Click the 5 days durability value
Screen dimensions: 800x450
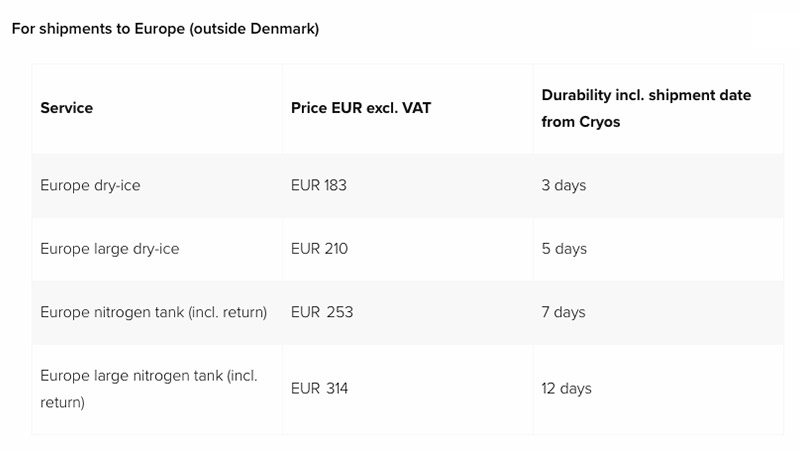pyautogui.click(x=563, y=248)
